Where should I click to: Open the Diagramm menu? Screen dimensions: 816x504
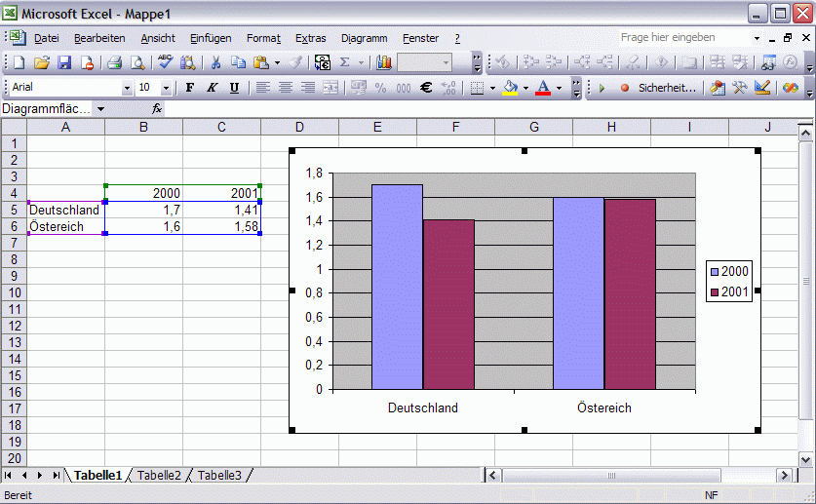(x=365, y=38)
